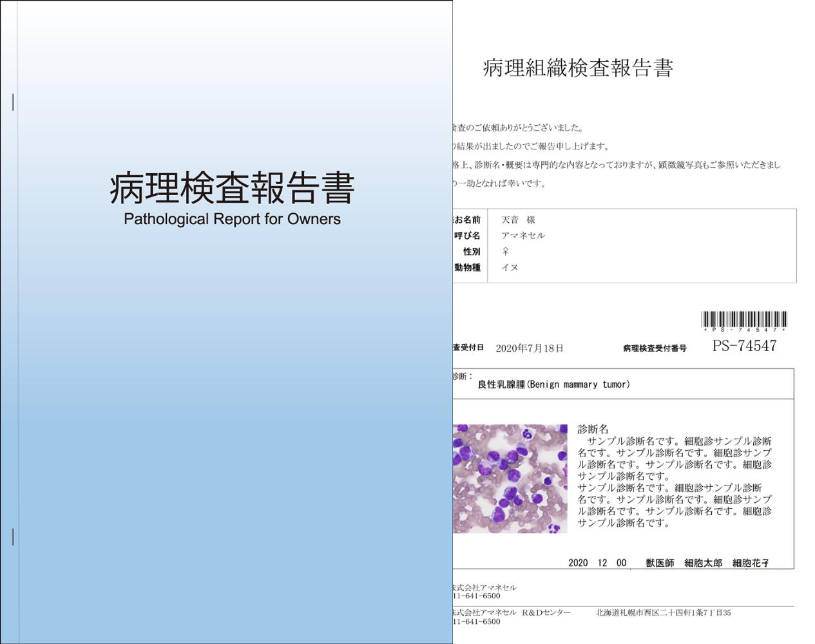
Task: Click the subtitle Pathological Report for Owners
Action: pos(232,219)
